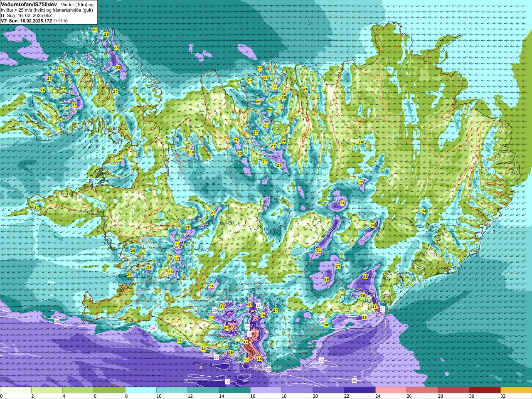Select the legend tick label '32'

(503, 396)
